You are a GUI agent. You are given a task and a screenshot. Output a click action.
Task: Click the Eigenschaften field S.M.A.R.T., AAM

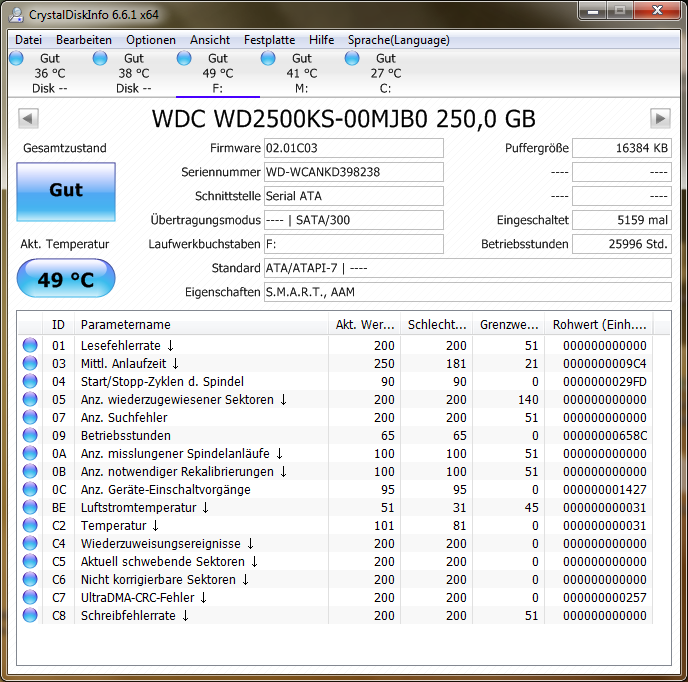[468, 292]
